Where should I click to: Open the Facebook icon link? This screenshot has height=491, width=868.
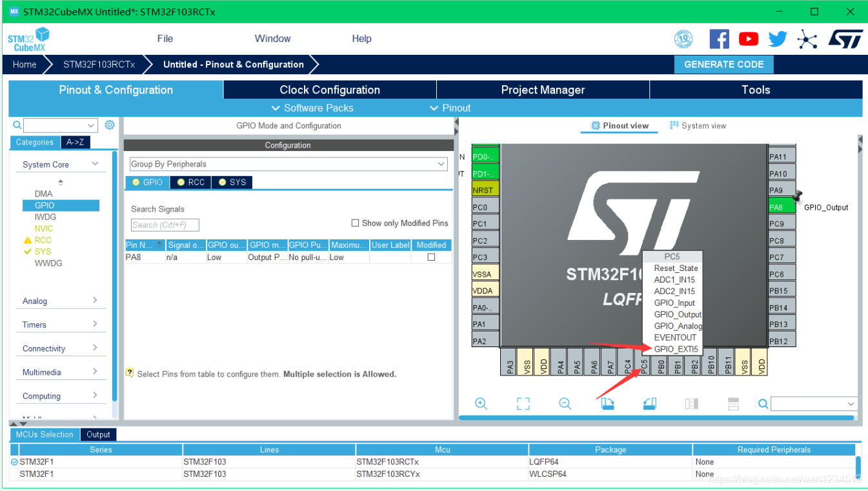(719, 39)
